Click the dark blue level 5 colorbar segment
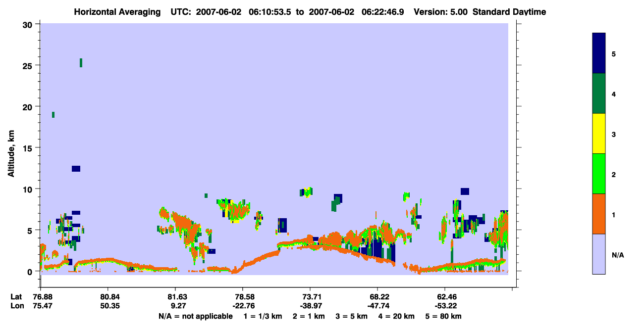Screen dimensions: 644x330 click(599, 53)
